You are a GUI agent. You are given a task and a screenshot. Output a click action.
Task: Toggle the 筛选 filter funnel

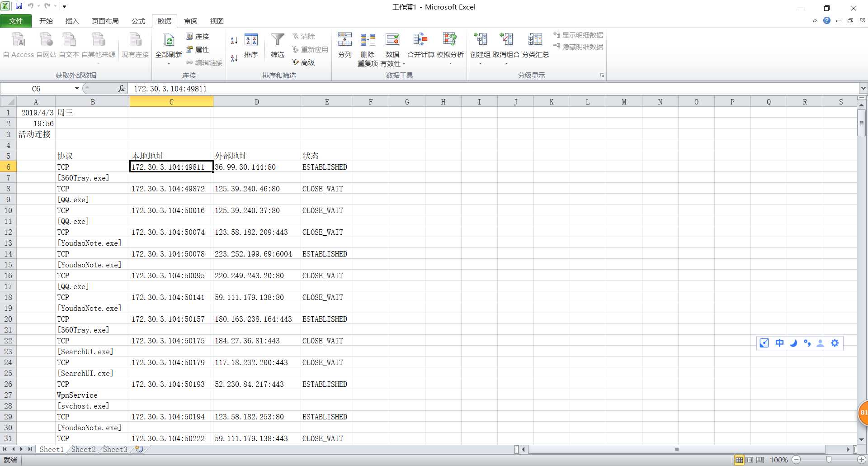click(277, 46)
